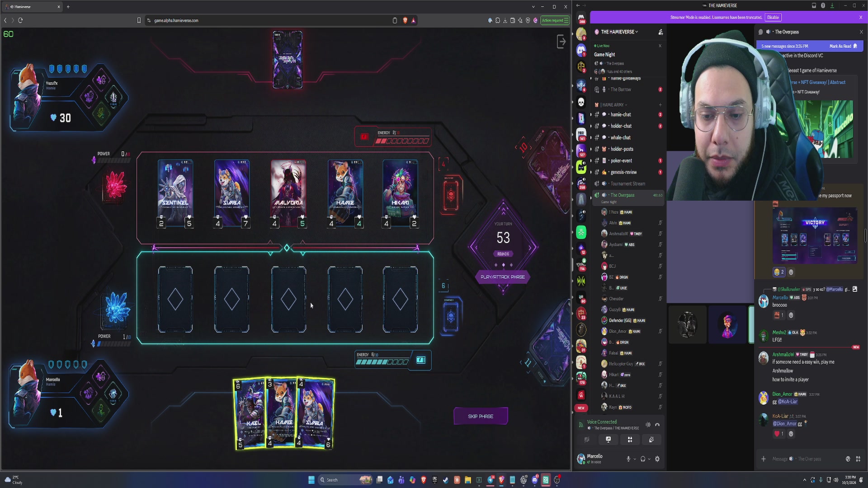Viewport: 868px width, 488px height.
Task: Open the Discord direct messages home icon
Action: pyautogui.click(x=581, y=18)
